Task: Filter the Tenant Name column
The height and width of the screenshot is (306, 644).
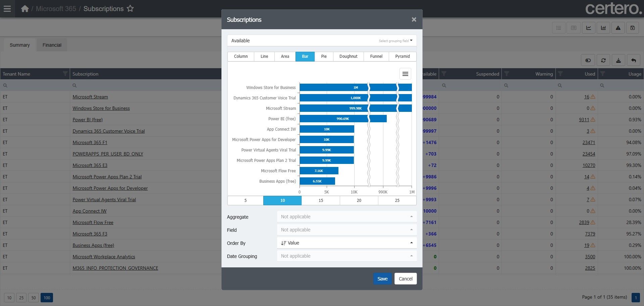Action: point(65,74)
